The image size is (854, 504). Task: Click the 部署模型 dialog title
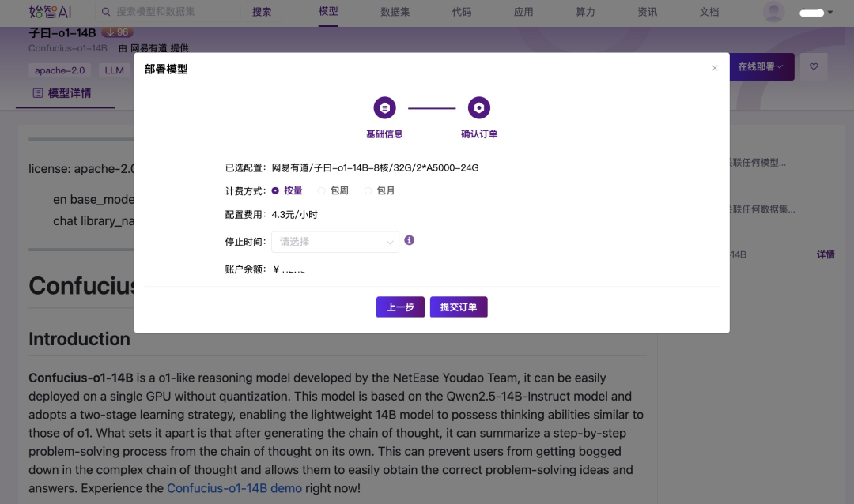166,70
